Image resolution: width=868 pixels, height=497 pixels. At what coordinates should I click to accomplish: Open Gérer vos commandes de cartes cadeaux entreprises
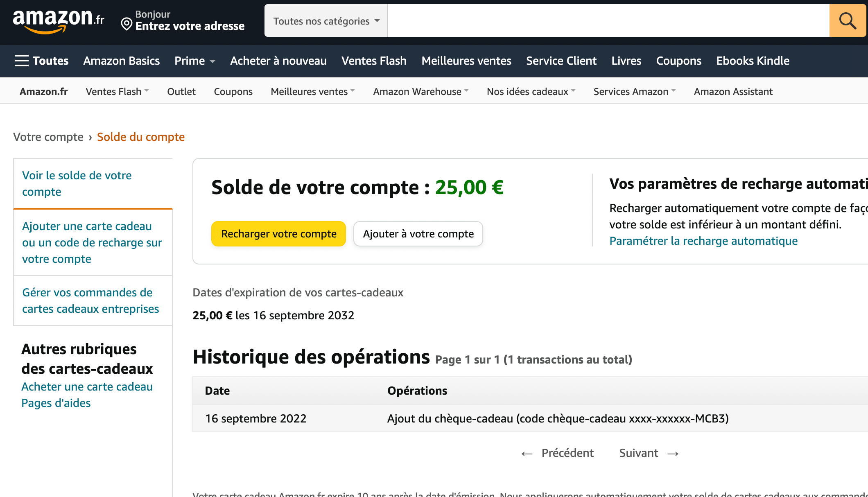90,300
